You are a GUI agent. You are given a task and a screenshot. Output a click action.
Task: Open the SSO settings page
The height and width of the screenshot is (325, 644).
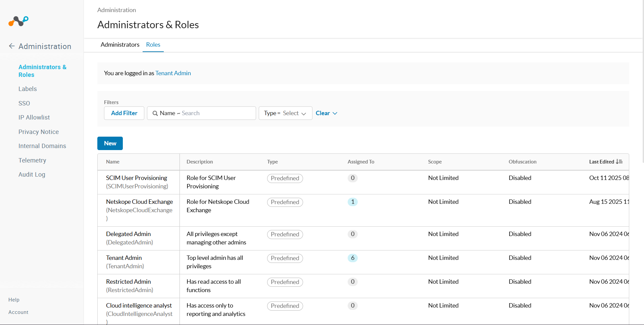point(24,103)
